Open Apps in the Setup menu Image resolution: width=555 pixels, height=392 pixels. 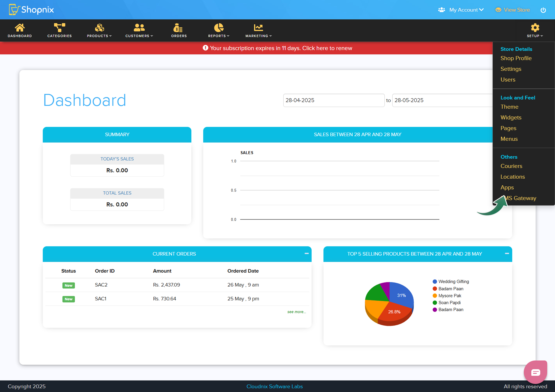click(x=507, y=188)
